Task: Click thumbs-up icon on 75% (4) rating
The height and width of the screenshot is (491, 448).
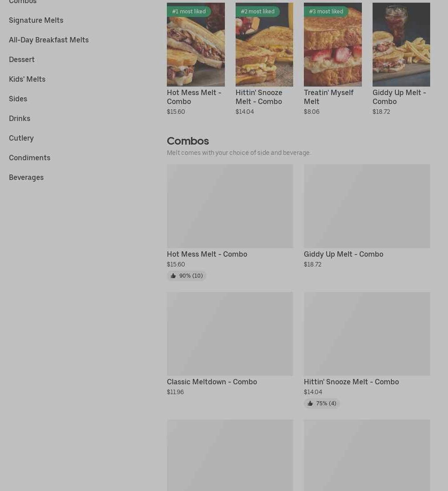Action: pyautogui.click(x=310, y=404)
